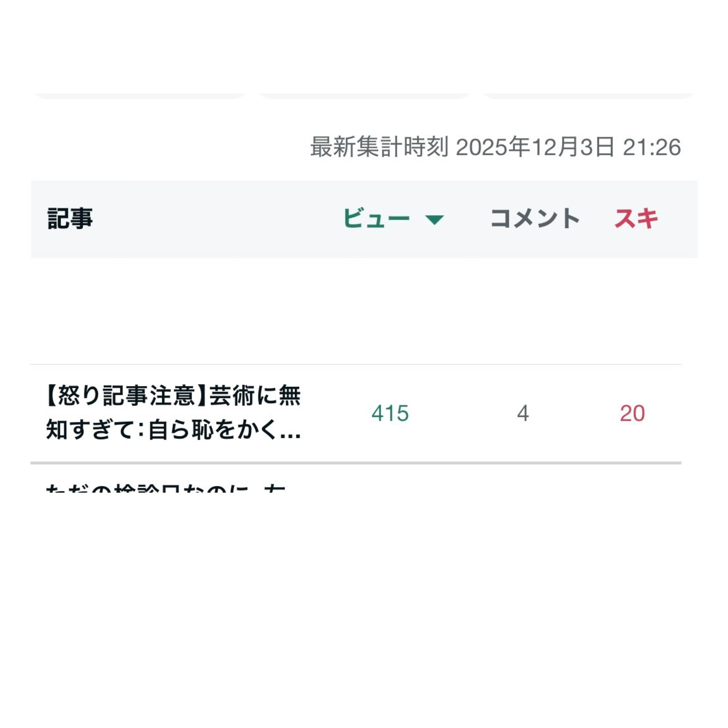Click the blank row above first article
The width and height of the screenshot is (728, 728).
pos(356,311)
